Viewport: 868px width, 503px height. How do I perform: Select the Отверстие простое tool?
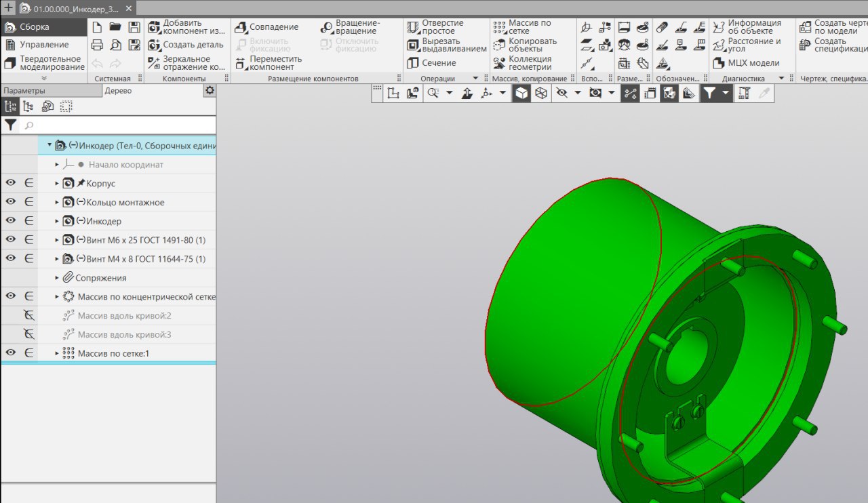[x=435, y=27]
